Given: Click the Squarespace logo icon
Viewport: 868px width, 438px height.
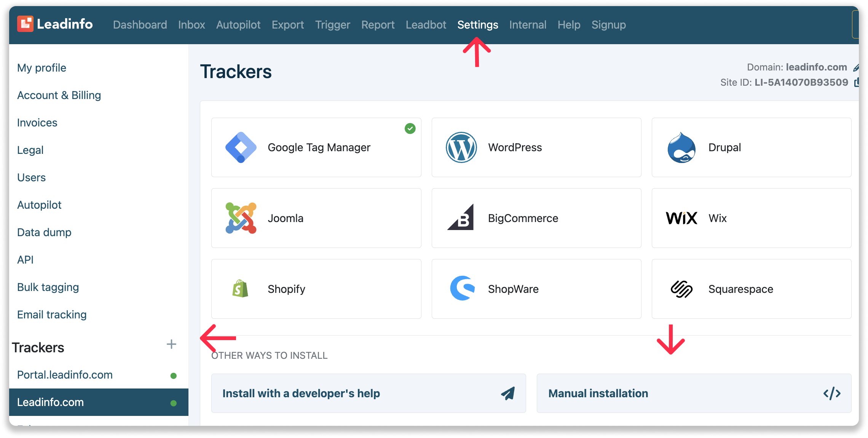Looking at the screenshot, I should click(x=681, y=289).
